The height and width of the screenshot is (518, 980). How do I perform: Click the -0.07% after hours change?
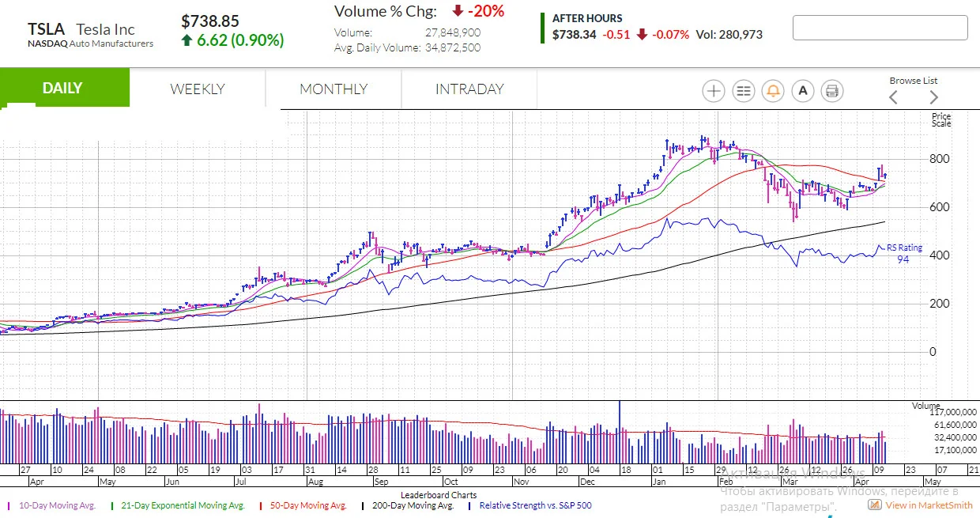[670, 35]
